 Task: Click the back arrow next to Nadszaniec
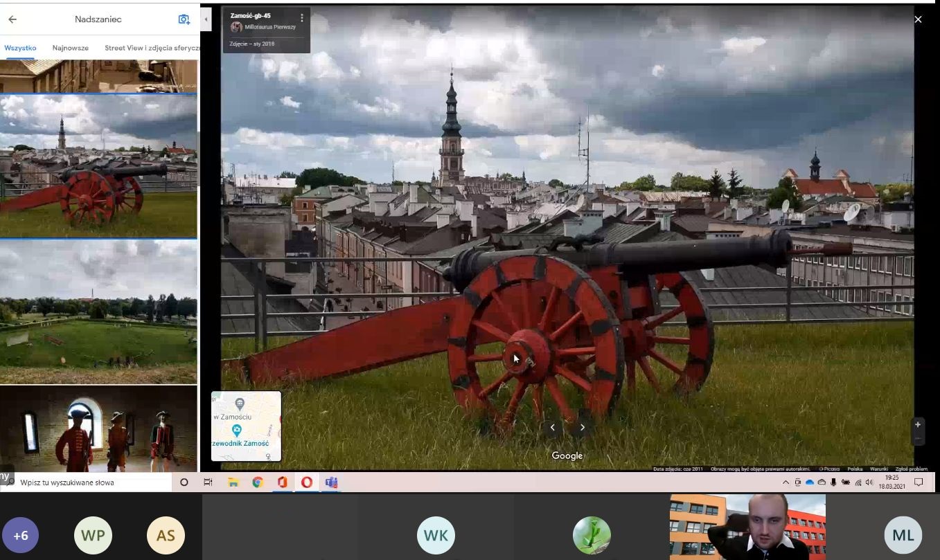click(12, 19)
